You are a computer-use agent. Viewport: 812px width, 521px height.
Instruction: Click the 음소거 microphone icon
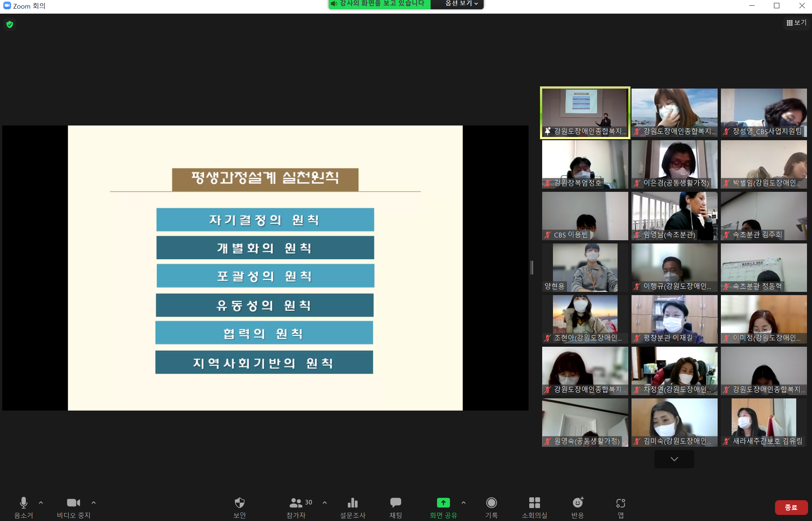[24, 503]
